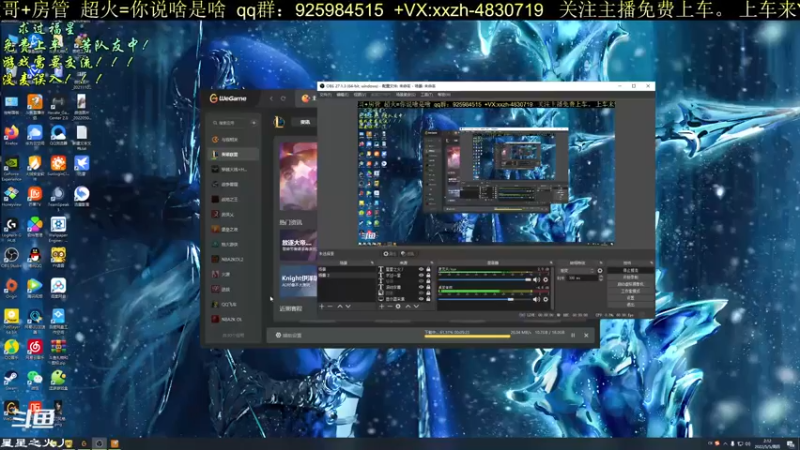Click the WeGame back arrow
The height and width of the screenshot is (450, 800).
point(271,98)
